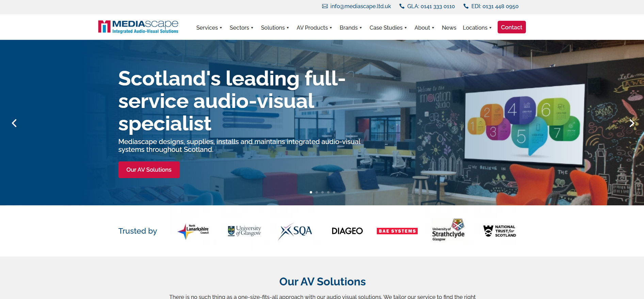
Task: Expand the Case Studies dropdown
Action: click(x=388, y=28)
